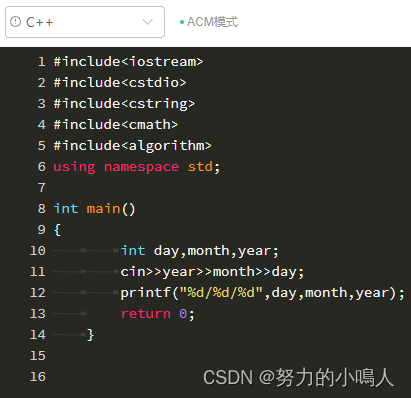Click line number 1 in gutter
The height and width of the screenshot is (398, 411).
[41, 62]
